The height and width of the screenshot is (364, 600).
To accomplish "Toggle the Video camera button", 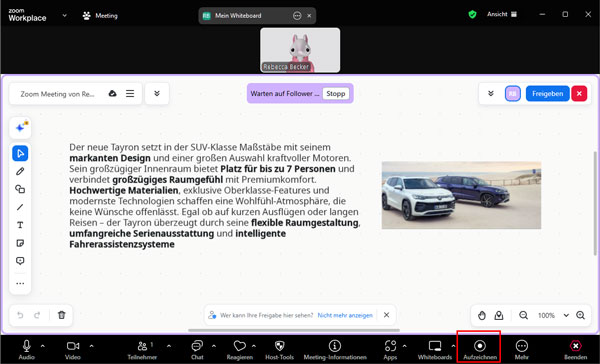I will (73, 350).
